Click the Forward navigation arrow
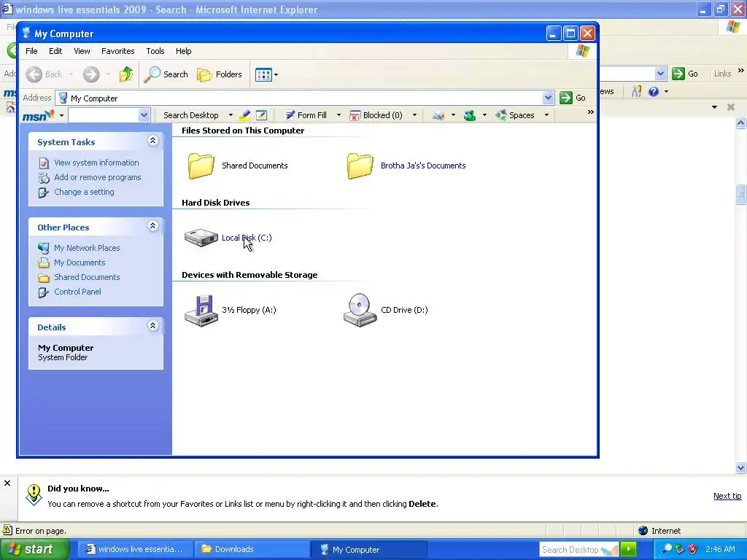Viewport: 747px width, 560px height. coord(91,74)
